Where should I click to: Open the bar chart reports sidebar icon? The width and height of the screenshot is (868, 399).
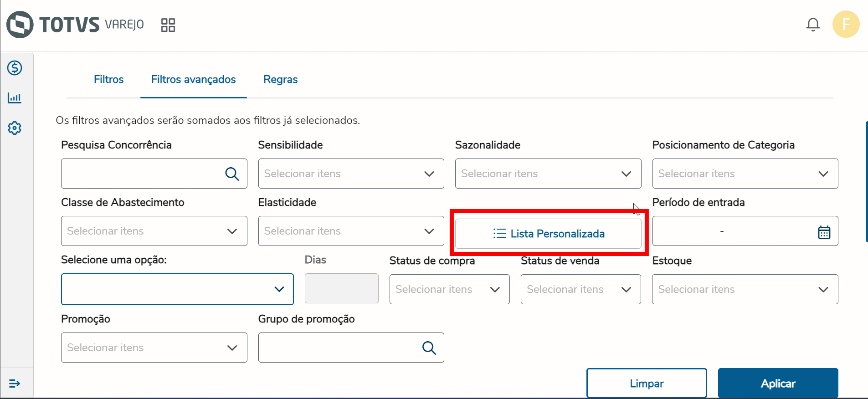pyautogui.click(x=15, y=98)
